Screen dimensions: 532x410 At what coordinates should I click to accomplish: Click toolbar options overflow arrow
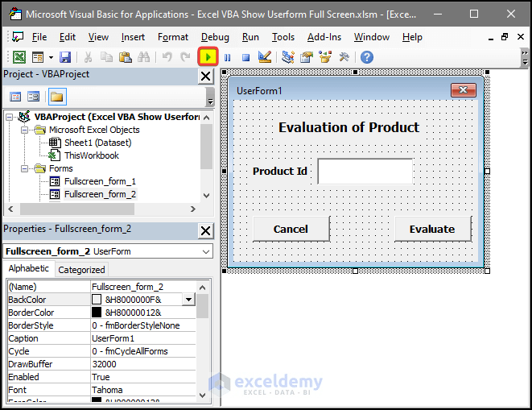(x=525, y=58)
